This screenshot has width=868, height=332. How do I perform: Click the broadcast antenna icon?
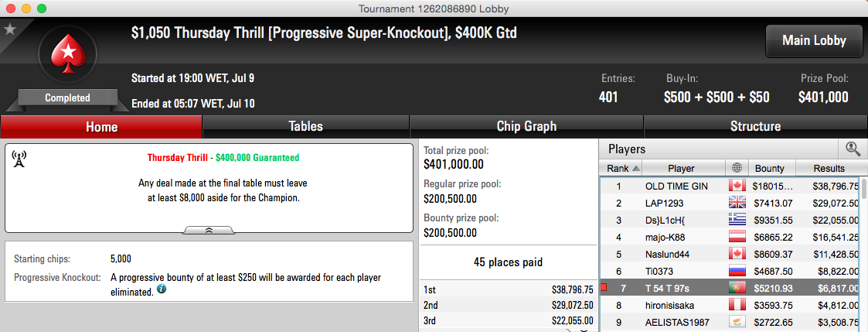(19, 159)
